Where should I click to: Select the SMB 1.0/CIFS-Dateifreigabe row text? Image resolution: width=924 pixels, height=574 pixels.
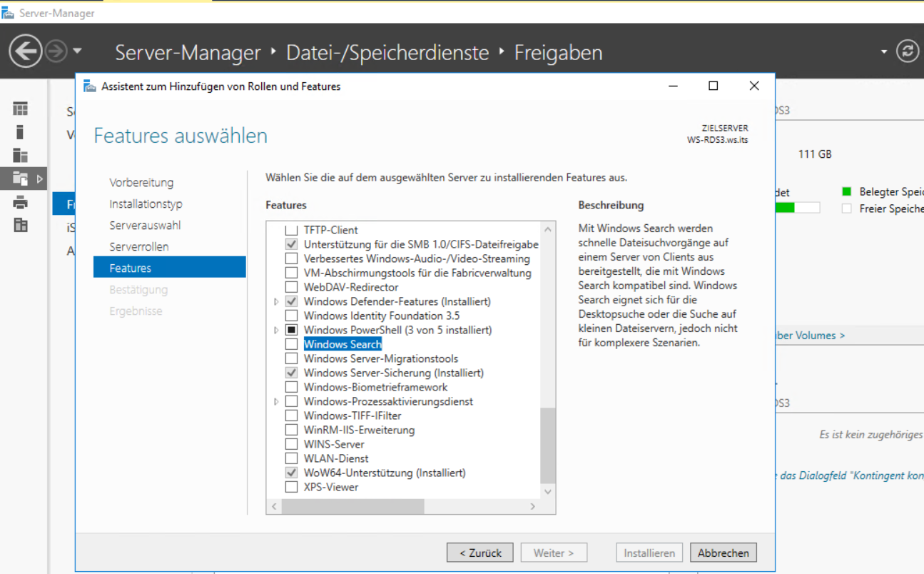tap(421, 244)
